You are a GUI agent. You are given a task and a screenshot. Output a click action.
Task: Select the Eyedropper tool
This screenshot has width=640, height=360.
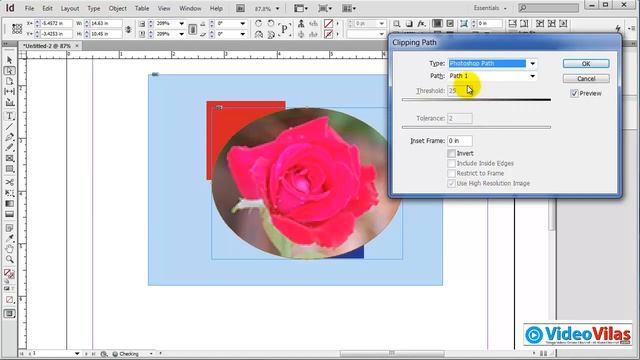[x=9, y=238]
